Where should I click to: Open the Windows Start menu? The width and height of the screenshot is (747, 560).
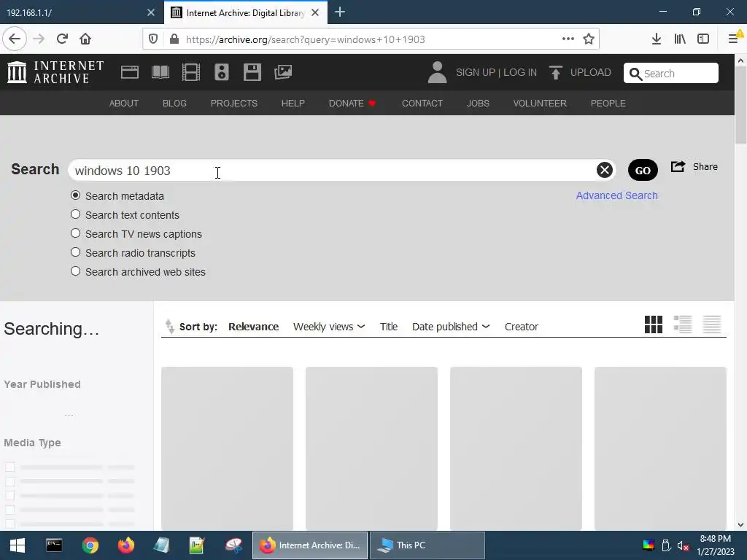click(18, 545)
